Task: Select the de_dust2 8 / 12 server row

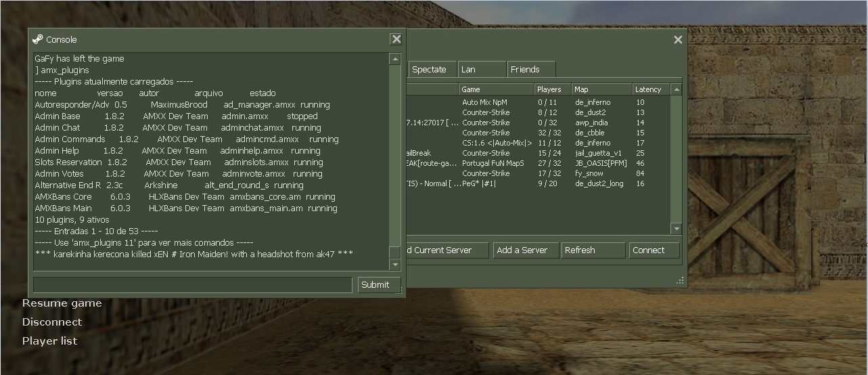Action: pos(538,112)
